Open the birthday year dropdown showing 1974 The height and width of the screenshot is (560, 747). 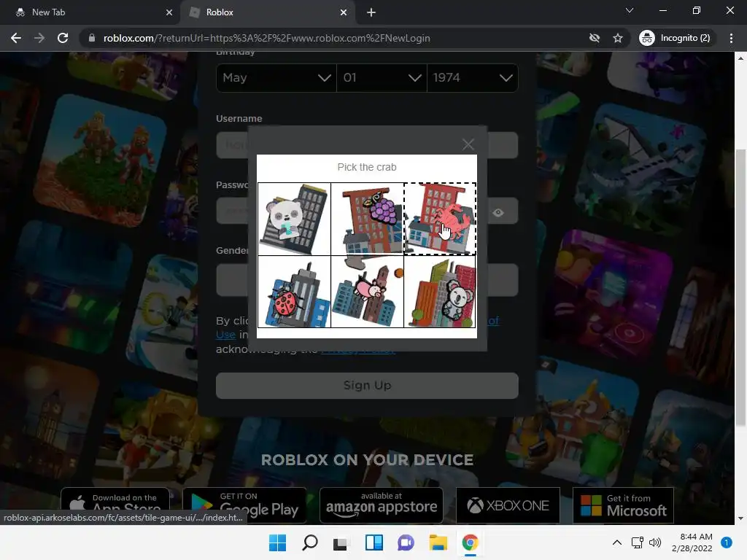click(x=473, y=77)
